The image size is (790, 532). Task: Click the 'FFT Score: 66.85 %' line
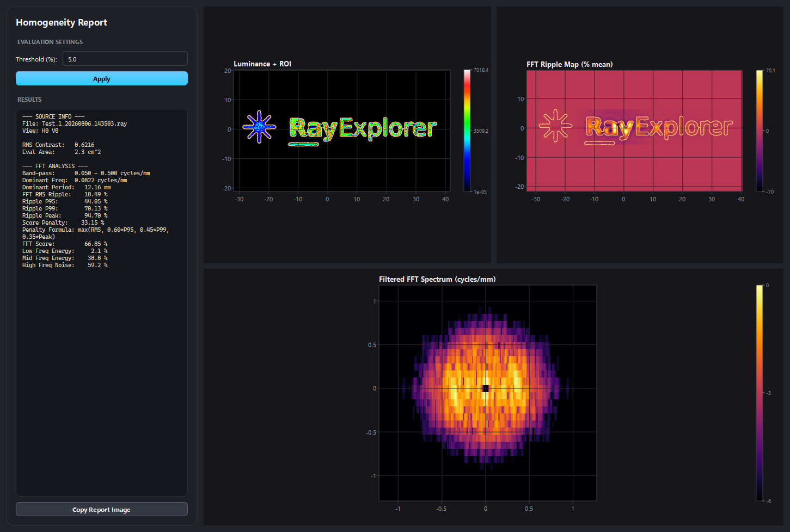(65, 244)
